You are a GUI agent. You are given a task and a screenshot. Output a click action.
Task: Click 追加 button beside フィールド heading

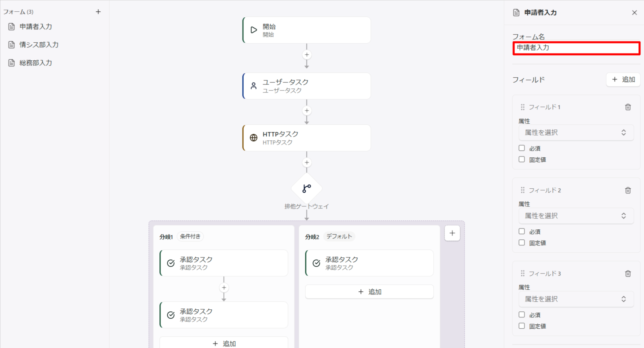(623, 80)
